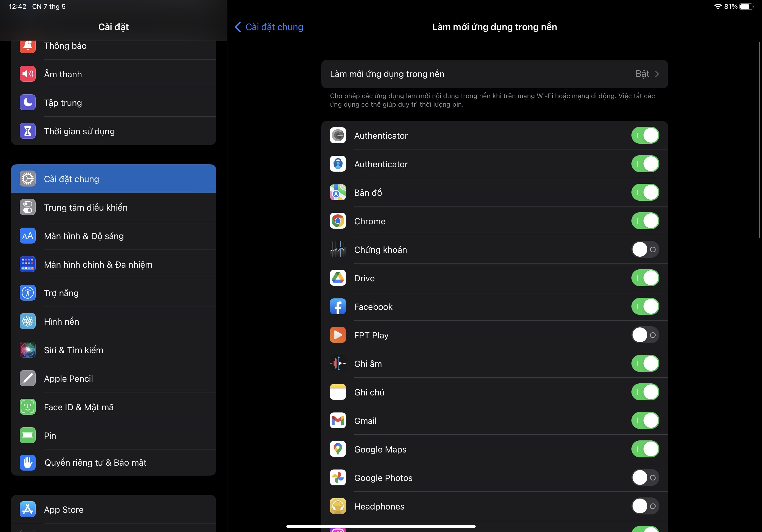Tap the Google Drive app icon
The height and width of the screenshot is (532, 762).
pyautogui.click(x=338, y=278)
